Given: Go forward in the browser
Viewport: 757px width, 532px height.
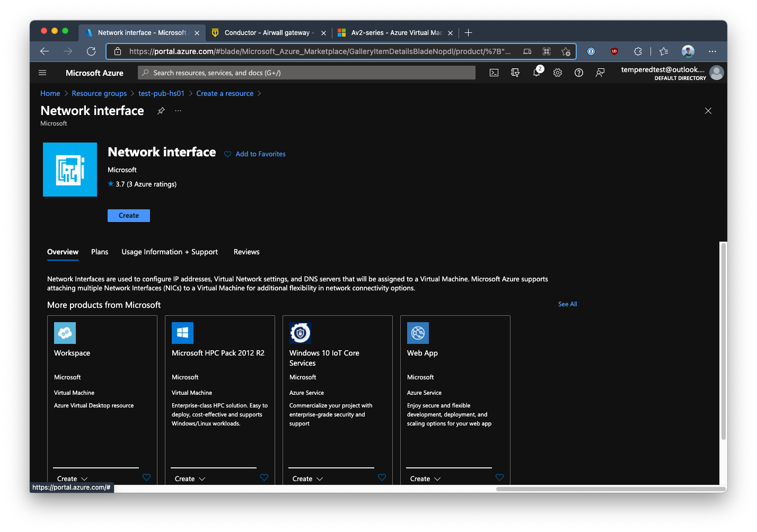Looking at the screenshot, I should point(68,51).
